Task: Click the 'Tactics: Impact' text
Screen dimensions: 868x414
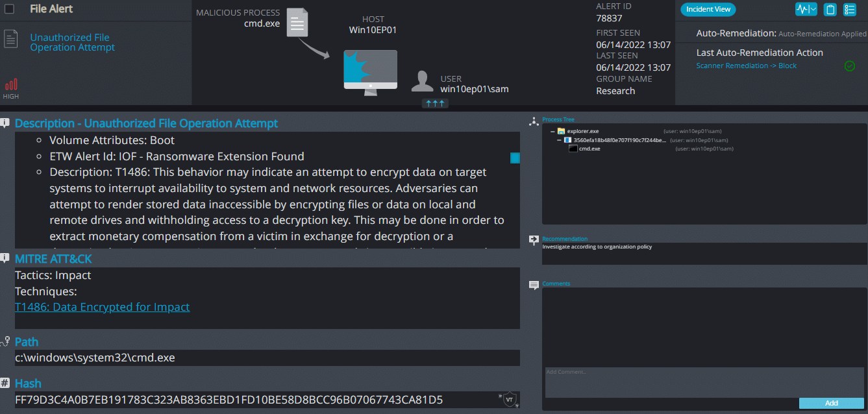Action: click(x=53, y=275)
